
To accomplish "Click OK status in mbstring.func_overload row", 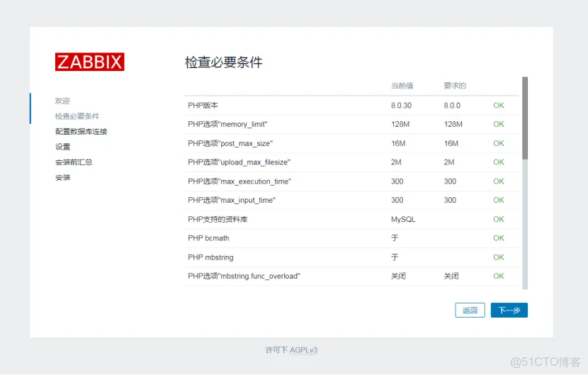I will click(x=499, y=276).
